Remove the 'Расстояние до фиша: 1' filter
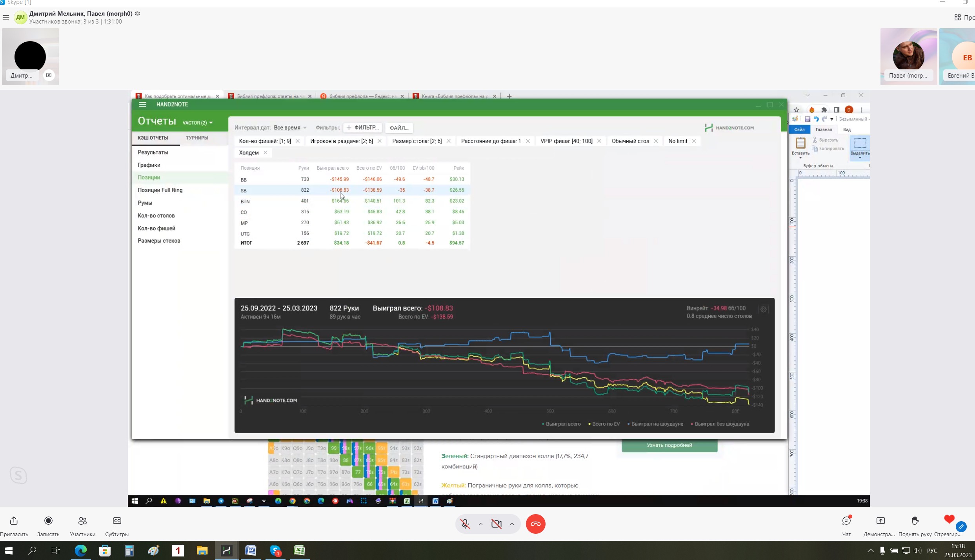Screen dimensions: 975x560 pyautogui.click(x=528, y=141)
